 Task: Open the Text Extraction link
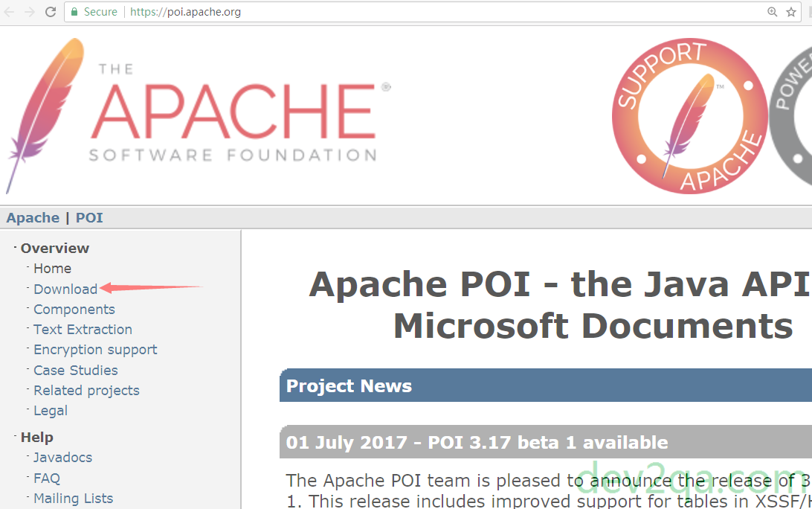83,330
